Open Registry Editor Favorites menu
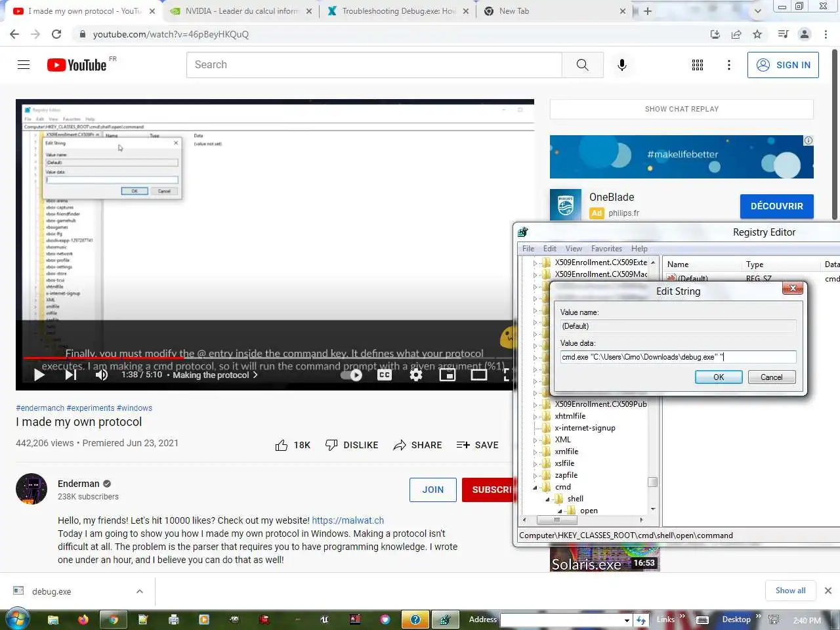 coord(606,249)
